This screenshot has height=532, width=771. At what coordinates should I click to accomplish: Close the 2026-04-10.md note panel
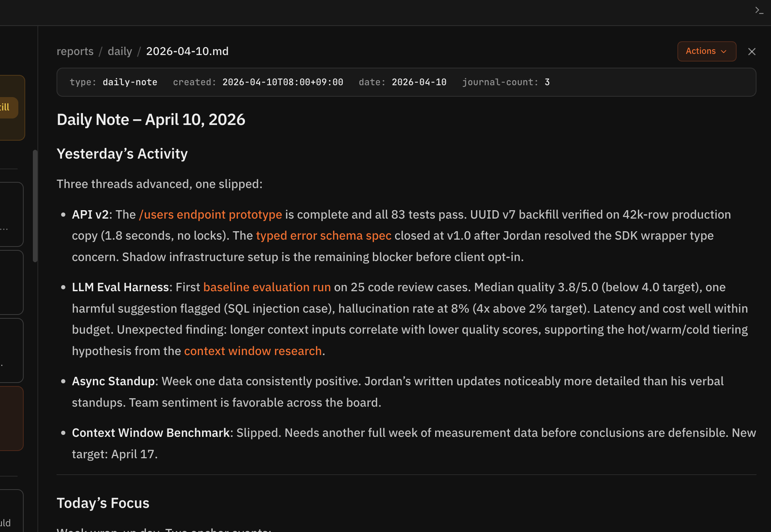click(x=752, y=51)
